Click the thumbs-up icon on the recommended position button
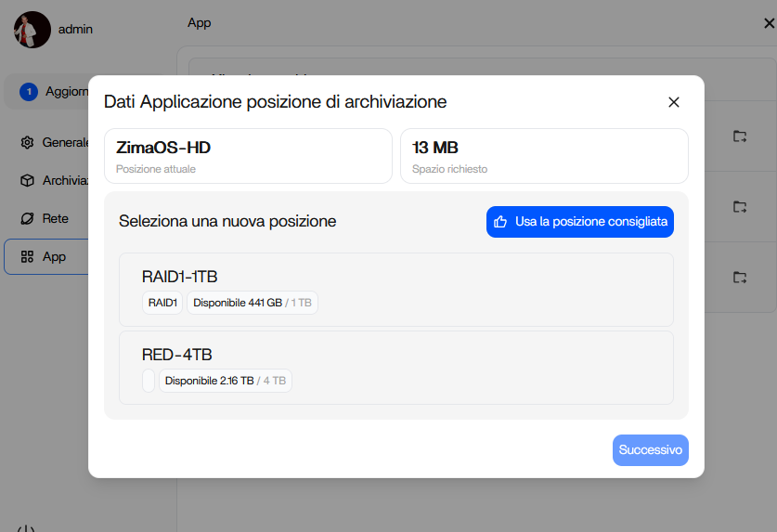 click(x=500, y=222)
